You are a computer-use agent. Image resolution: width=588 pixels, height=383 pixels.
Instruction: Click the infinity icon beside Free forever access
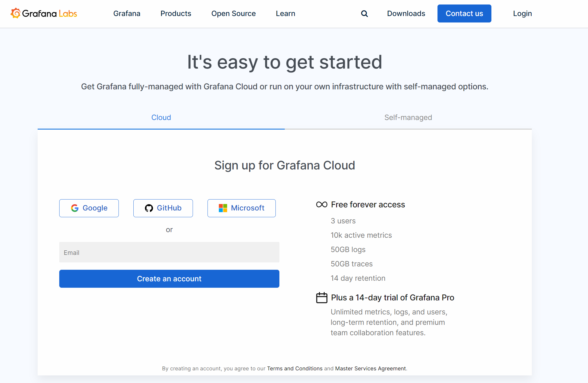pos(322,204)
